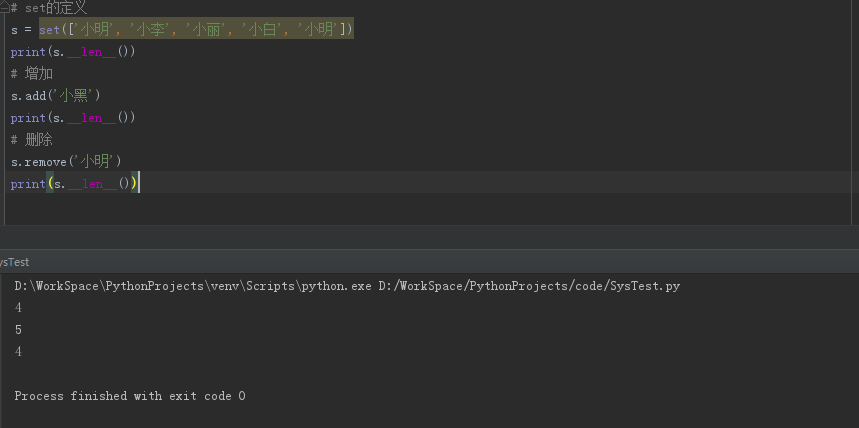Image resolution: width=859 pixels, height=428 pixels.
Task: Click the print line right after s.add
Action: (x=73, y=118)
